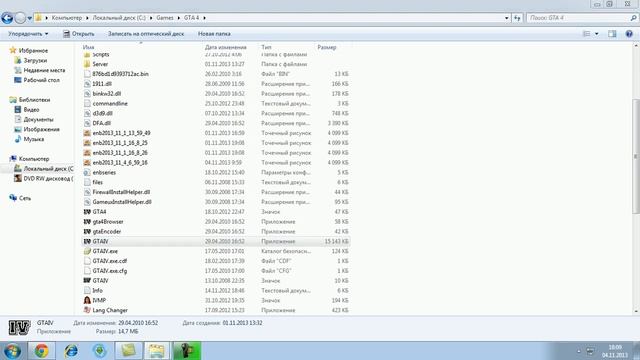Select the gta4Browser application icon
The height and width of the screenshot is (360, 640).
(x=87, y=222)
